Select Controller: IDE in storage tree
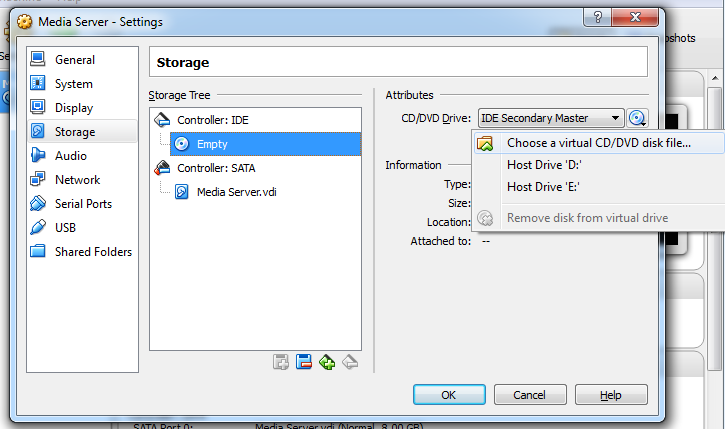 click(x=213, y=120)
